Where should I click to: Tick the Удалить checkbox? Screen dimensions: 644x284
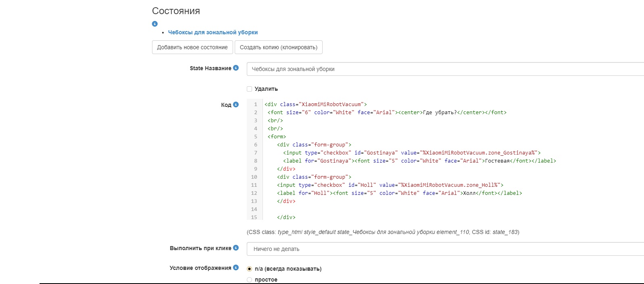click(x=249, y=89)
